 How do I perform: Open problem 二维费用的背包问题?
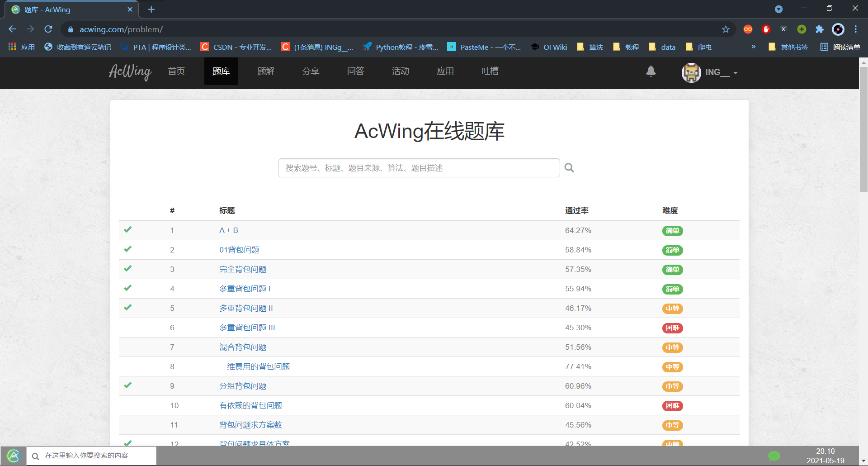click(x=255, y=366)
